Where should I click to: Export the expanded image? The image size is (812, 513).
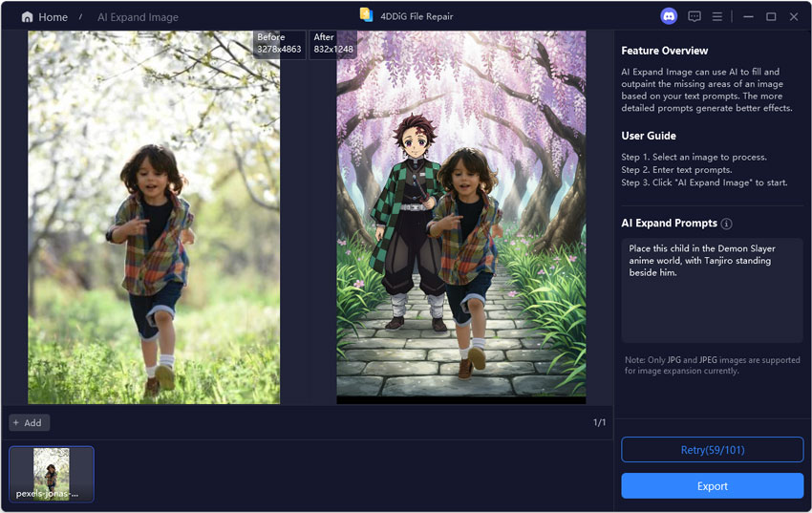coord(712,486)
